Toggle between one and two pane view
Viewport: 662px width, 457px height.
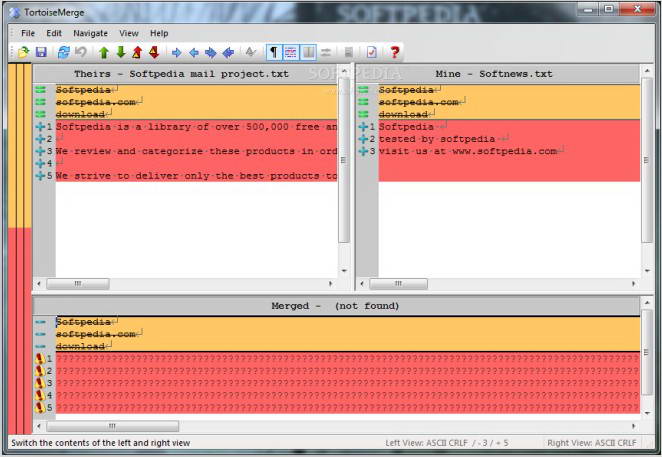[x=309, y=52]
